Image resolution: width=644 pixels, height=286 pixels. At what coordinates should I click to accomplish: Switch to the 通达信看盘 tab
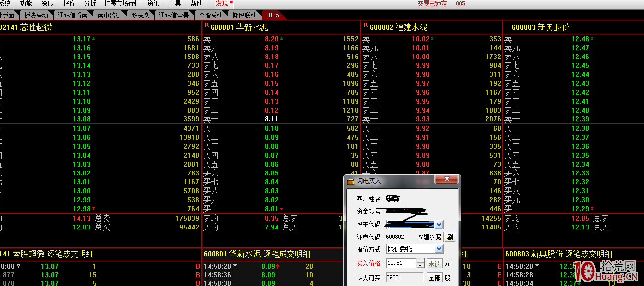click(72, 15)
